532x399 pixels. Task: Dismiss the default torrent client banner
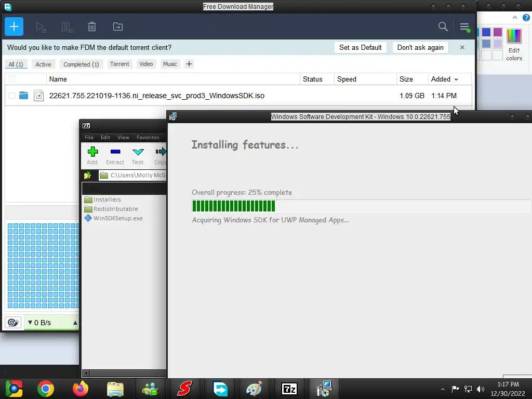[462, 47]
